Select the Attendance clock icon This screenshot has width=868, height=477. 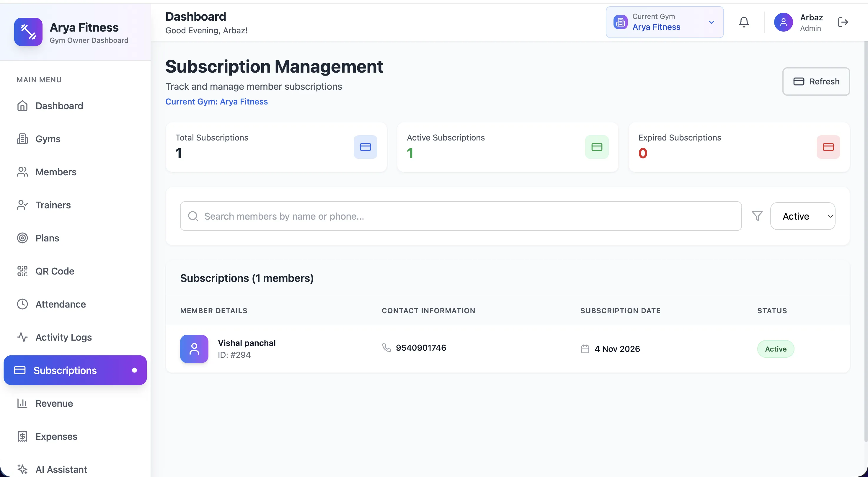click(22, 304)
